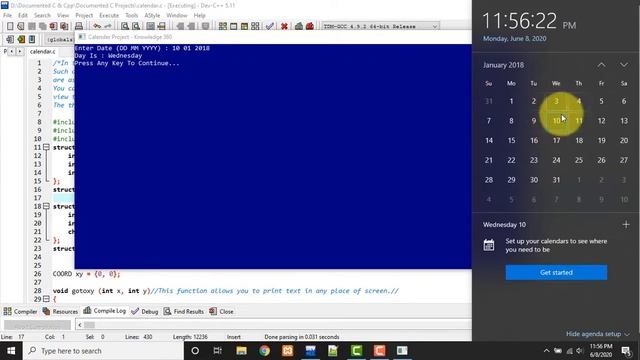Click the Close file icon with red mark
Viewport: 640px width, 360px height.
pos(53,26)
